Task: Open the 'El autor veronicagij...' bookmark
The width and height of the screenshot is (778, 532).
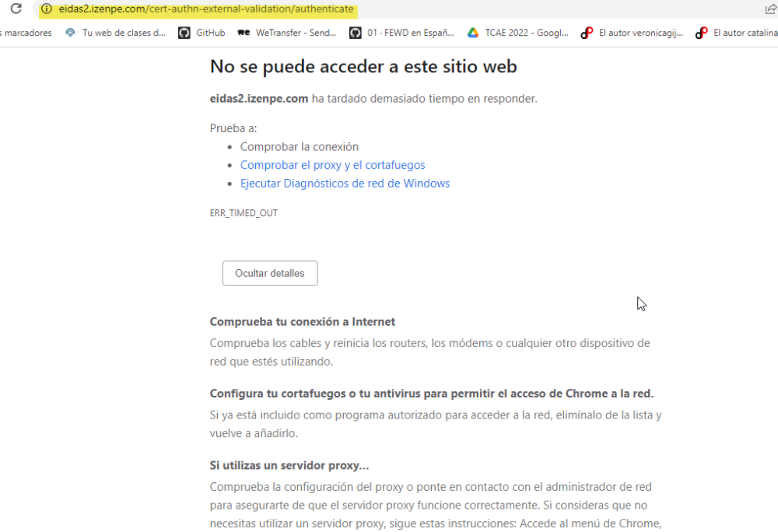Action: pyautogui.click(x=632, y=33)
